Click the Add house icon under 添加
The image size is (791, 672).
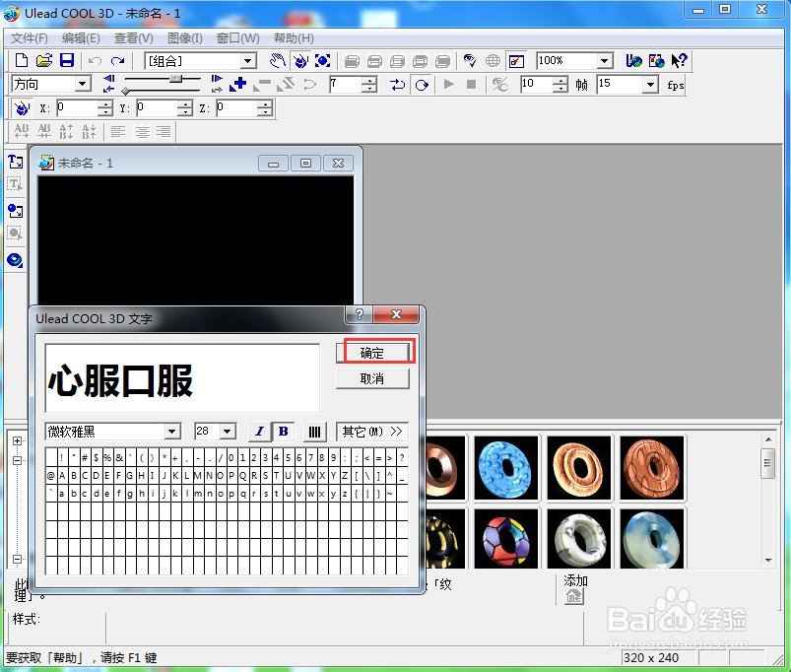coord(574,597)
